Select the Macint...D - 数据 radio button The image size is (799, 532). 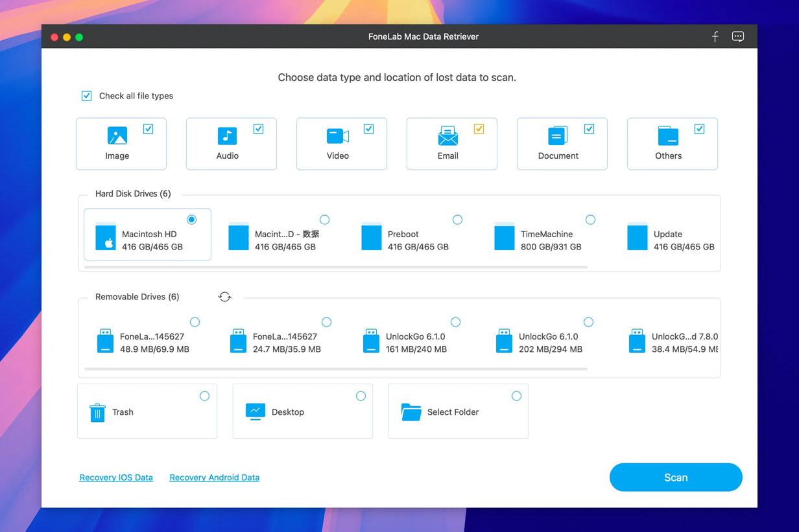324,220
